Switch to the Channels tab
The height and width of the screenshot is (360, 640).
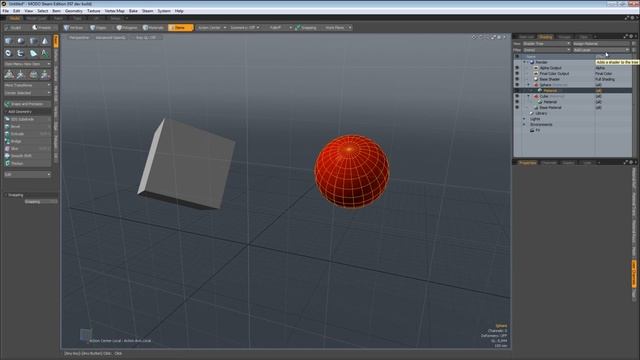(549, 163)
